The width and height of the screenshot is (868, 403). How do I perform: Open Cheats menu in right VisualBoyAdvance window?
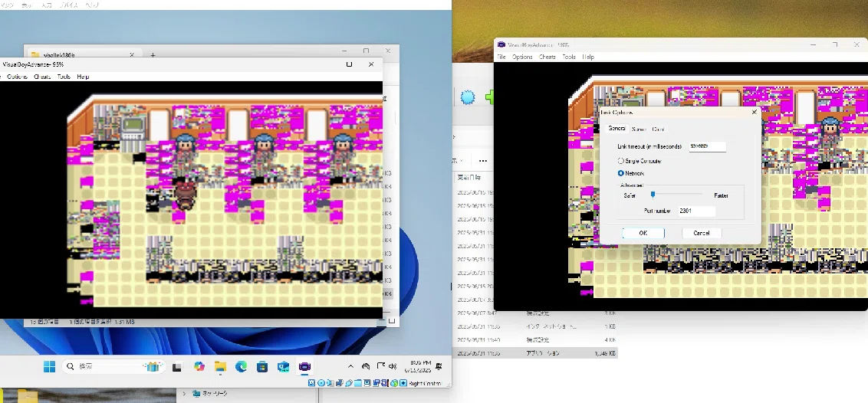pyautogui.click(x=547, y=57)
